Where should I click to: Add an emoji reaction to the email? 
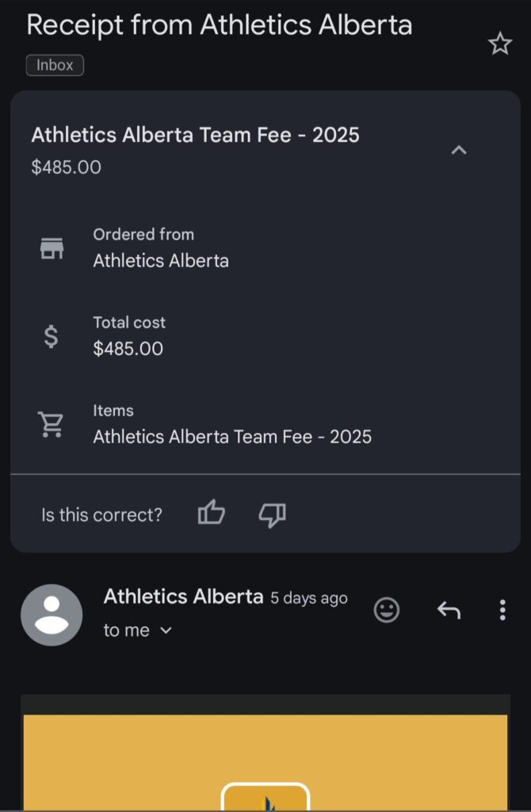(x=387, y=610)
